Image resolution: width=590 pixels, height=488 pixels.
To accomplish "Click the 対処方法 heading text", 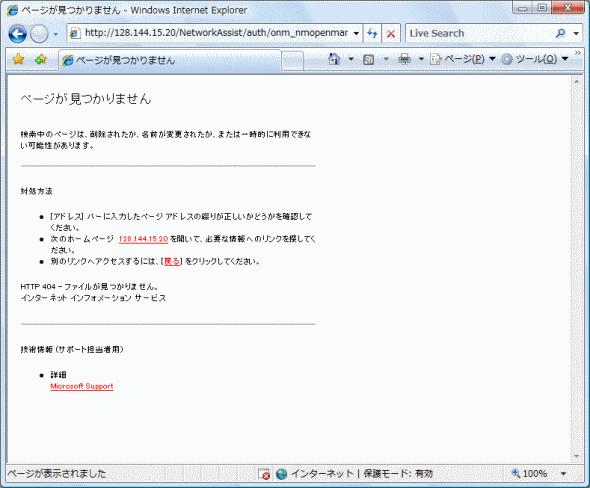I will pos(36,191).
